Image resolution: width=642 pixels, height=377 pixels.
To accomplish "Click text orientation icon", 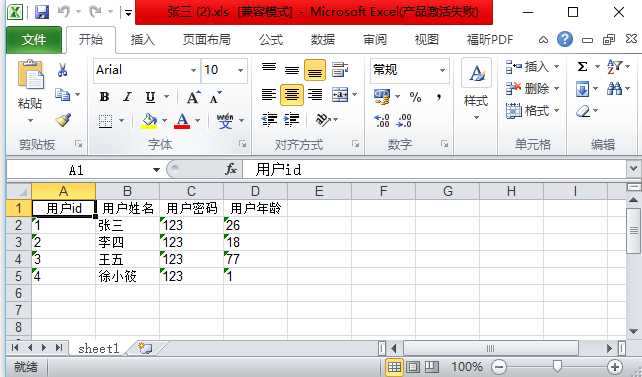I will click(x=323, y=120).
